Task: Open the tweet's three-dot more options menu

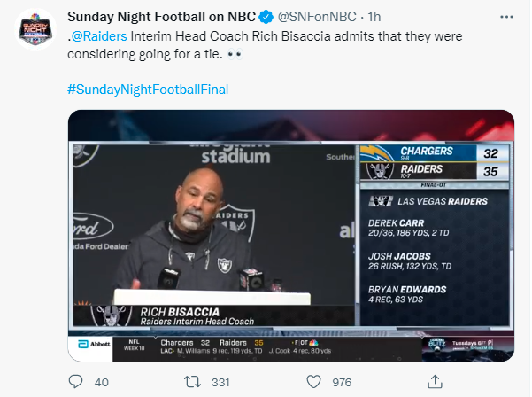Action: pyautogui.click(x=505, y=18)
